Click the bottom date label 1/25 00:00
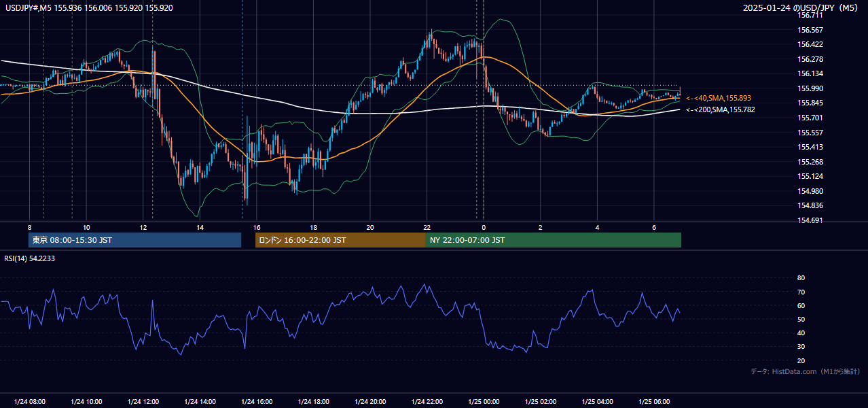Image resolution: width=868 pixels, height=408 pixels. [x=483, y=401]
